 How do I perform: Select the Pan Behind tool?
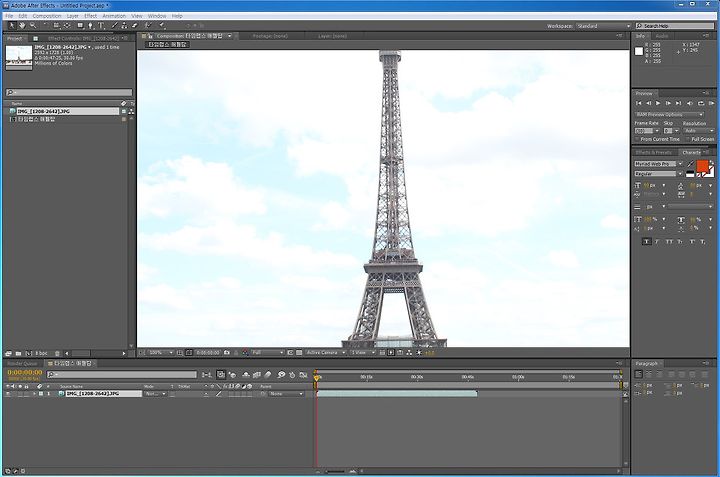point(68,26)
